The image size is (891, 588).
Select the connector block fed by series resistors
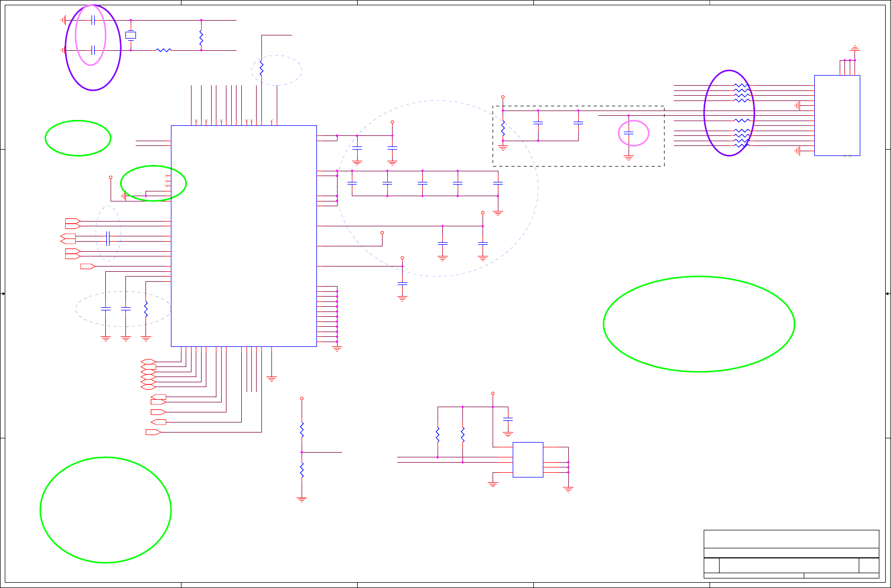(x=837, y=115)
